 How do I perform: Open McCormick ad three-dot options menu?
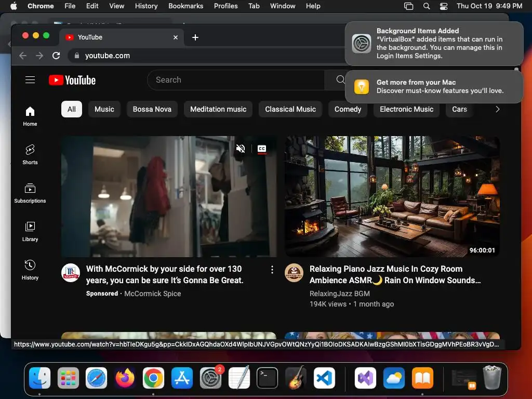(x=272, y=270)
